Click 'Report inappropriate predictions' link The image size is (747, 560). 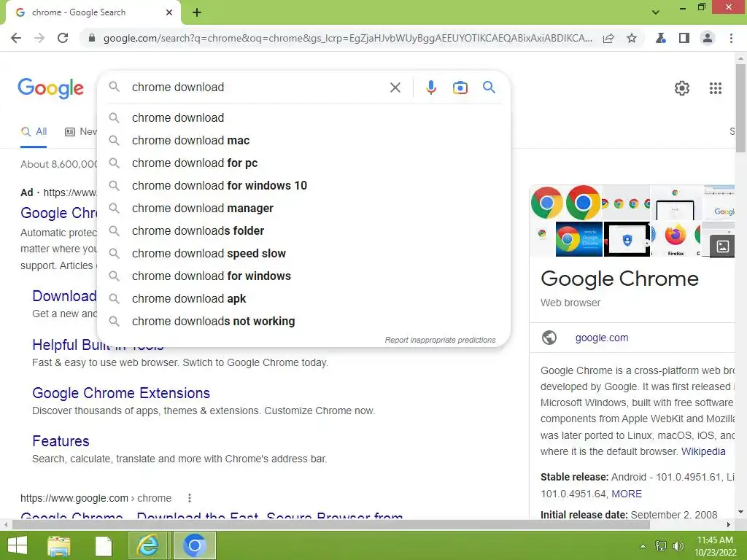click(440, 340)
